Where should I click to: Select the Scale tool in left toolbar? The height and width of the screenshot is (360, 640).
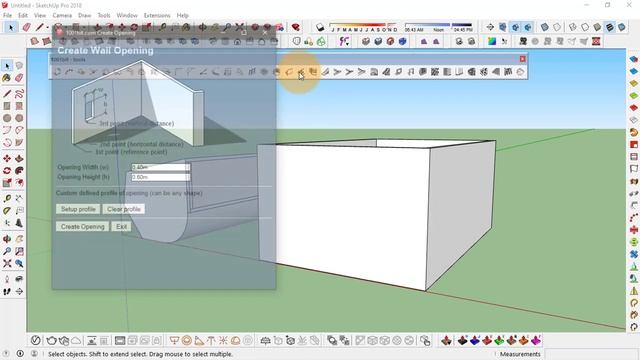7,183
